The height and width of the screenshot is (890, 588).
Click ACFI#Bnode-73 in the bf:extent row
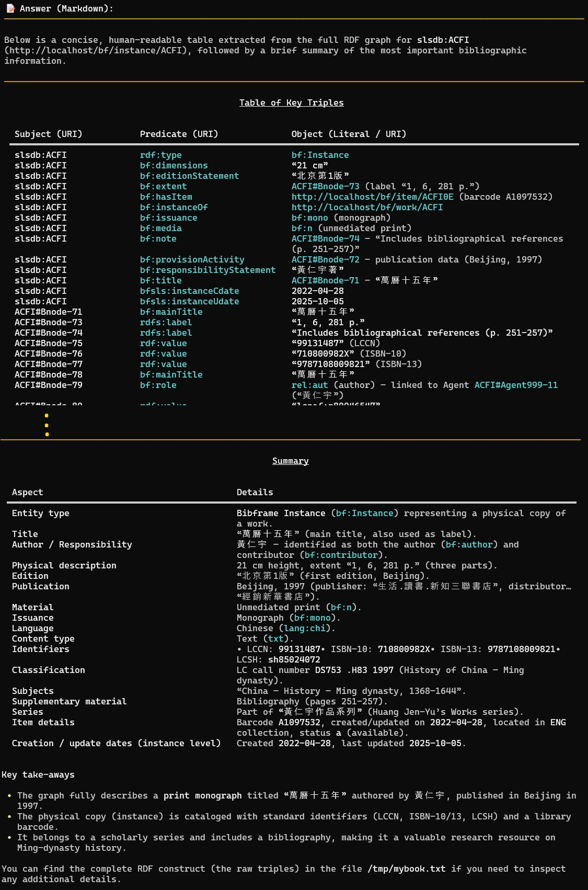point(325,186)
